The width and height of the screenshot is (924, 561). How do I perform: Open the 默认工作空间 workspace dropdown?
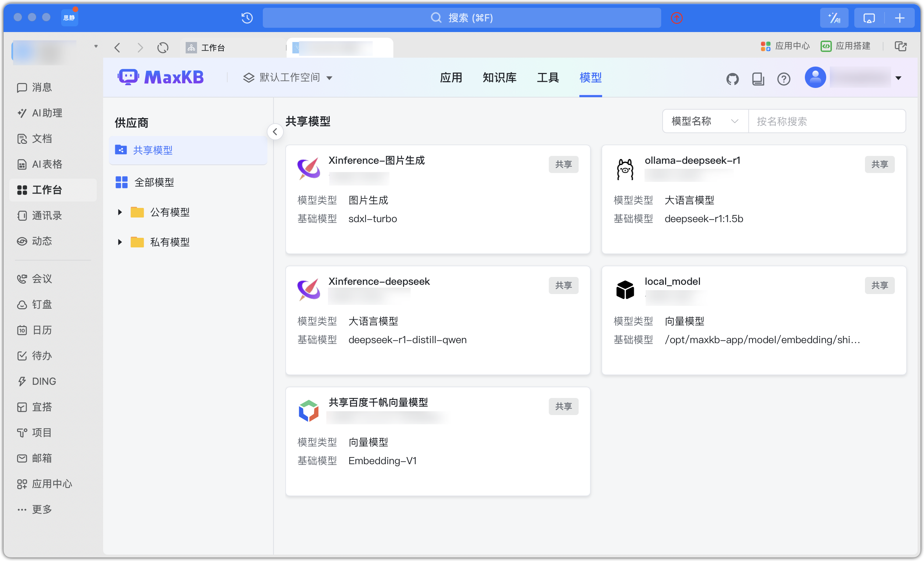coord(289,77)
